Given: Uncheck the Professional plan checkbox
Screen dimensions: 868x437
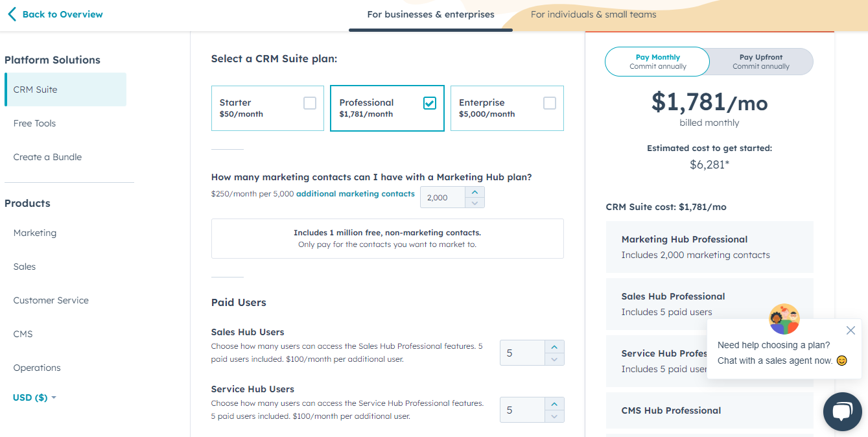Looking at the screenshot, I should (x=430, y=103).
